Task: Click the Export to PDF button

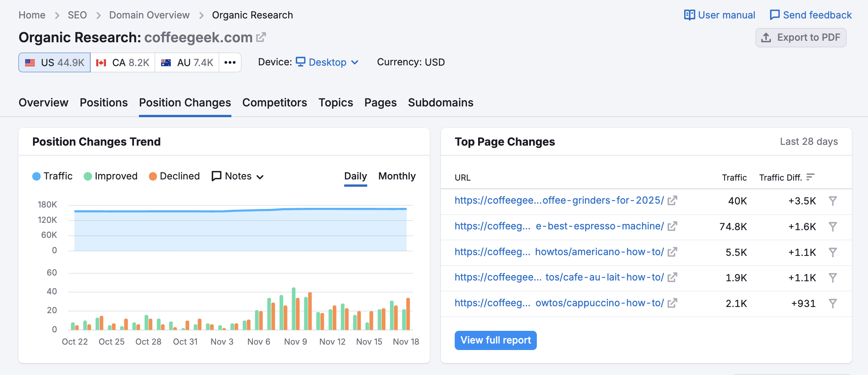Action: [x=801, y=38]
